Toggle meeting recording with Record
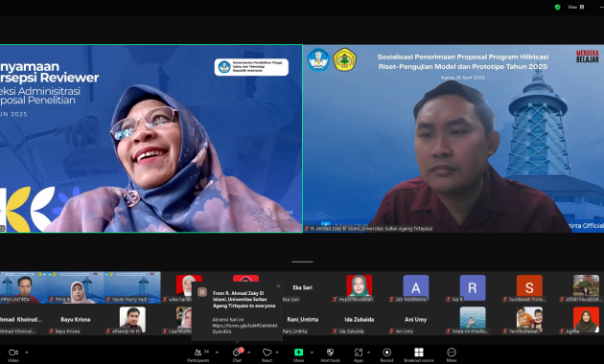Viewport: 604px width, 364px height. pos(386,354)
